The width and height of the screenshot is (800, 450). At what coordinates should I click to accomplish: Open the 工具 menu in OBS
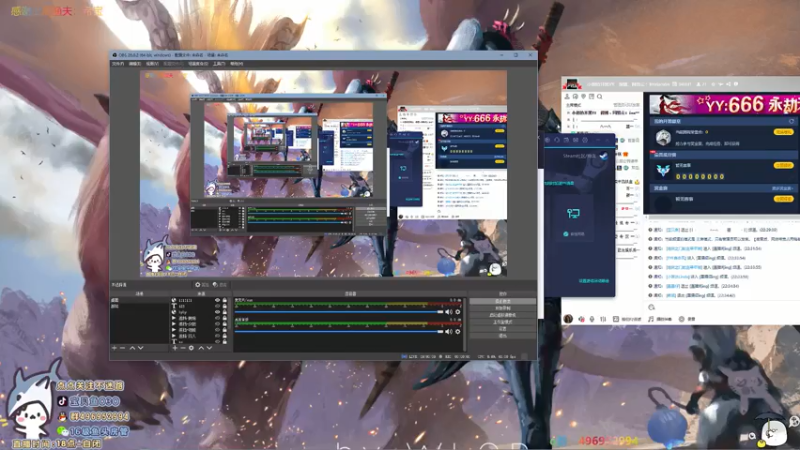(x=219, y=64)
